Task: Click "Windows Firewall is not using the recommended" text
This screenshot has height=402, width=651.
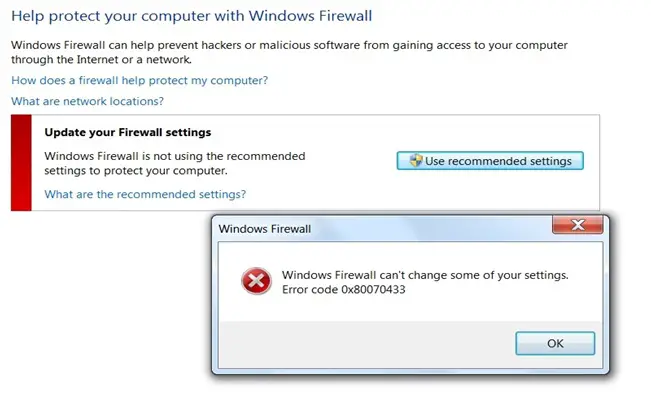Action: [175, 156]
